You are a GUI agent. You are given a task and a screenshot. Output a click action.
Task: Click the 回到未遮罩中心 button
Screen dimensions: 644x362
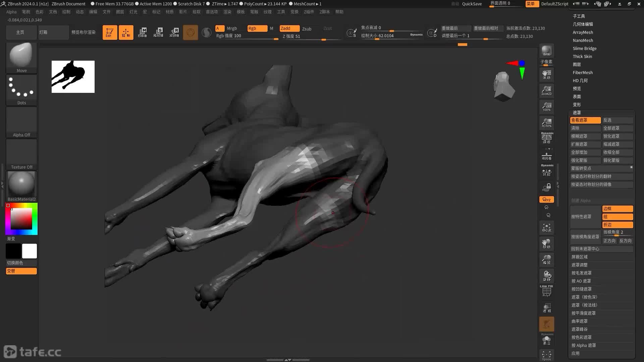click(x=601, y=249)
